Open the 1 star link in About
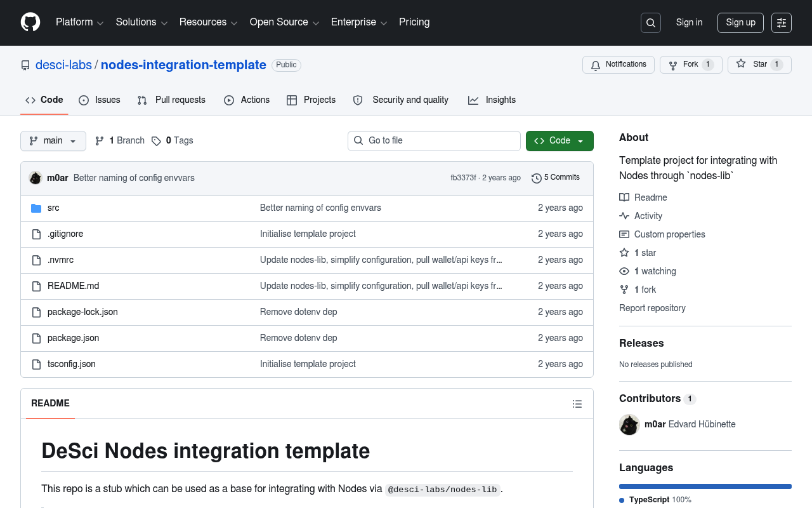 pyautogui.click(x=638, y=253)
